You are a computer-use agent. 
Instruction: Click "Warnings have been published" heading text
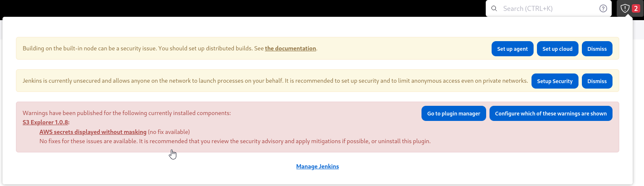127,113
